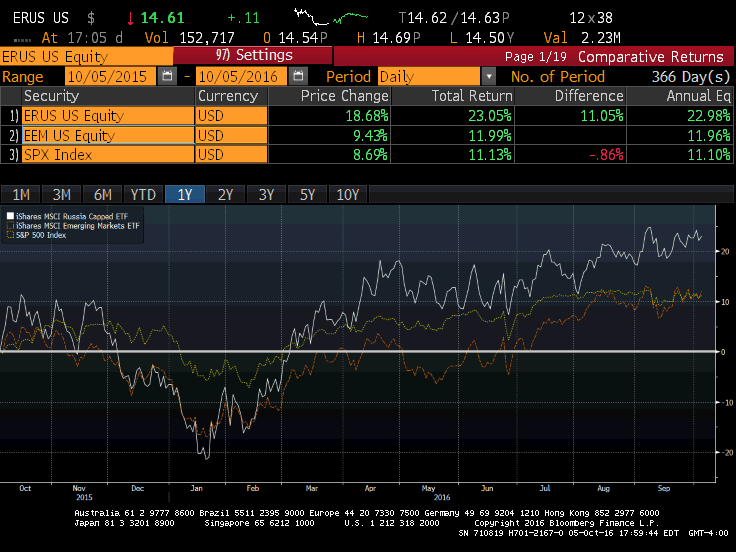Screen dimensions: 736x552
Task: Click the -.86% difference value
Action: [x=606, y=154]
